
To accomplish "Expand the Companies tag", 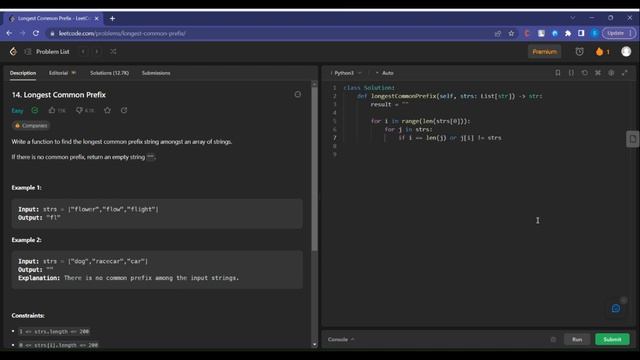I will [31, 125].
